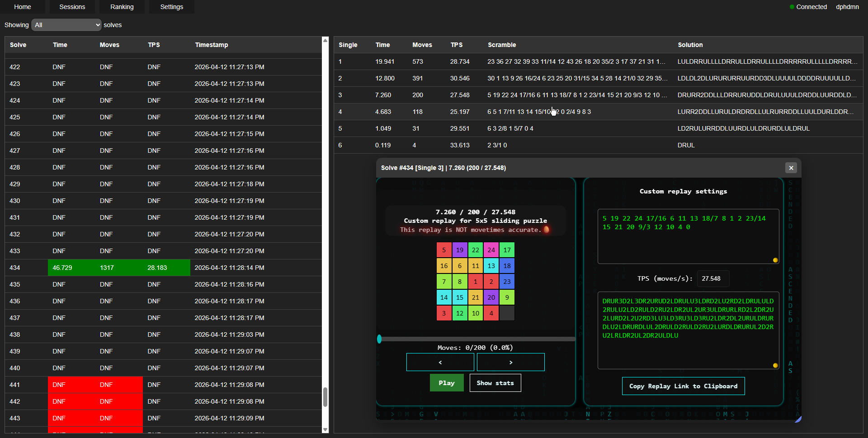
Task: Click single 3 row with time 7.260
Action: point(599,95)
